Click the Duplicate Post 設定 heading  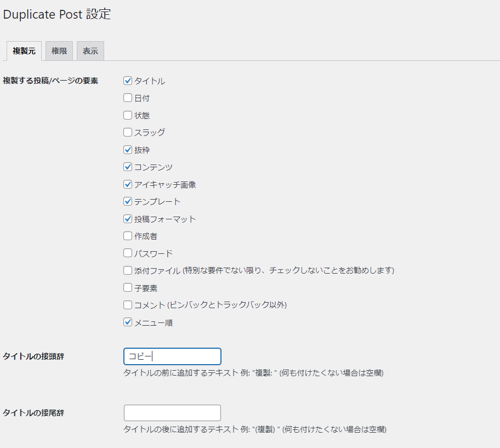click(x=57, y=14)
